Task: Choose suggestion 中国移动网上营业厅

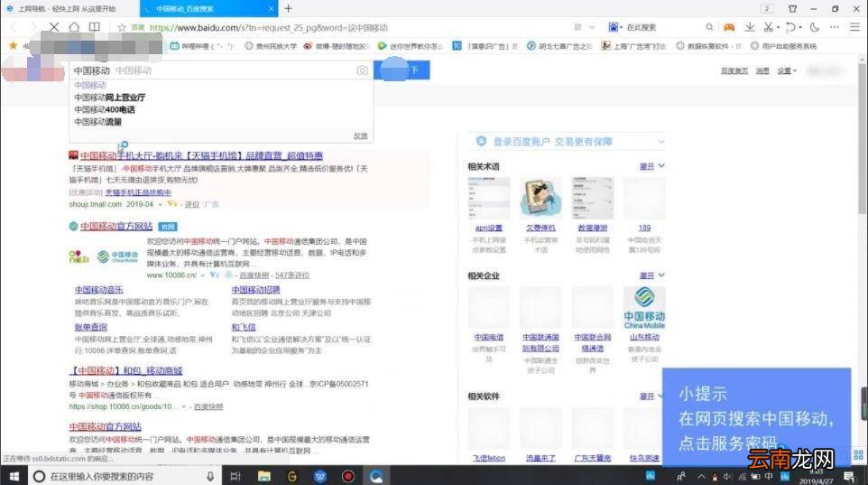Action: click(x=109, y=97)
